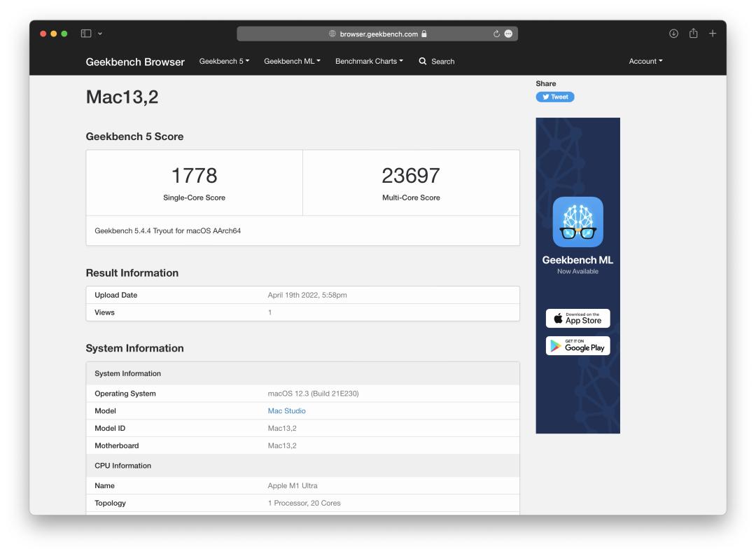Click the Result Information heading
756x554 pixels.
[x=132, y=273]
